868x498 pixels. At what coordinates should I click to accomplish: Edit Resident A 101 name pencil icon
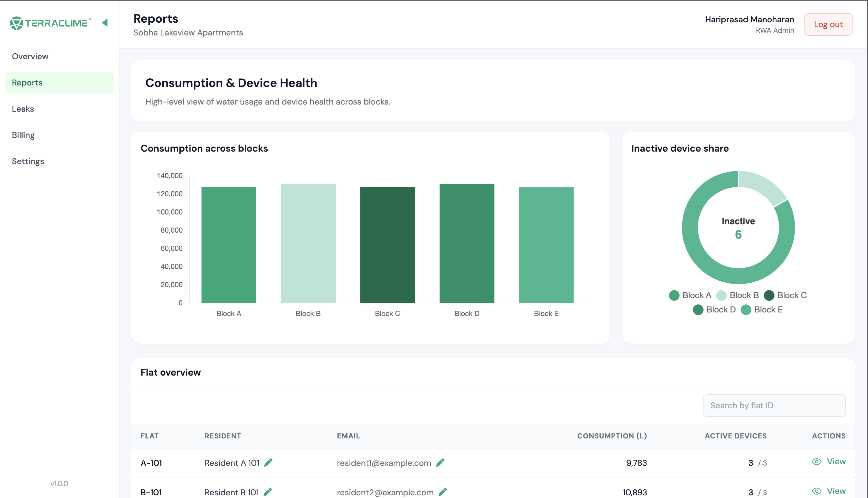pyautogui.click(x=268, y=463)
